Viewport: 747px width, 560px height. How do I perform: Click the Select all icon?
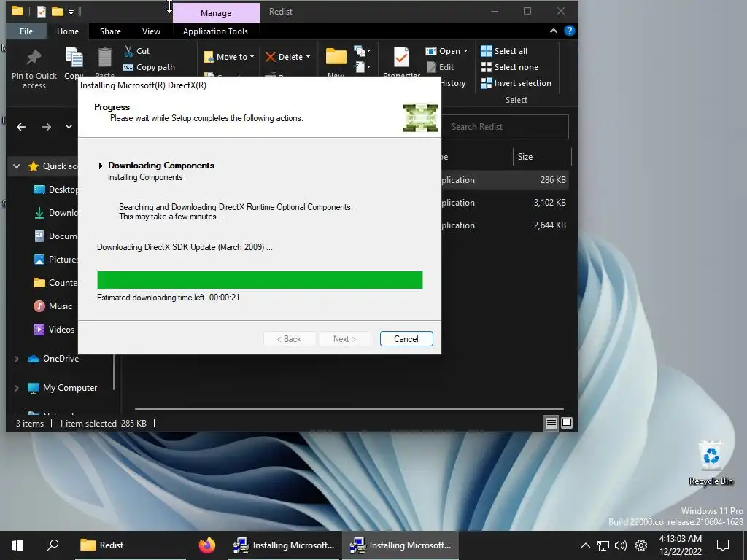[x=486, y=51]
